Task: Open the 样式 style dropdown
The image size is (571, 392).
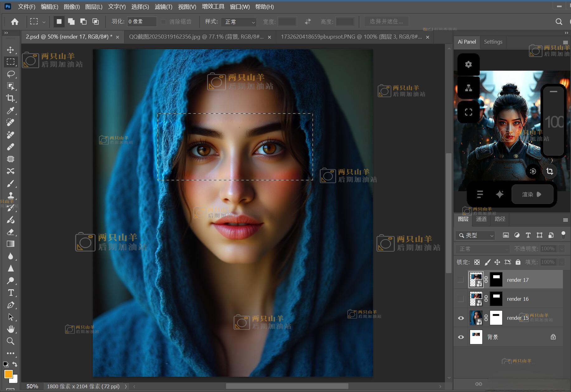Action: 238,22
